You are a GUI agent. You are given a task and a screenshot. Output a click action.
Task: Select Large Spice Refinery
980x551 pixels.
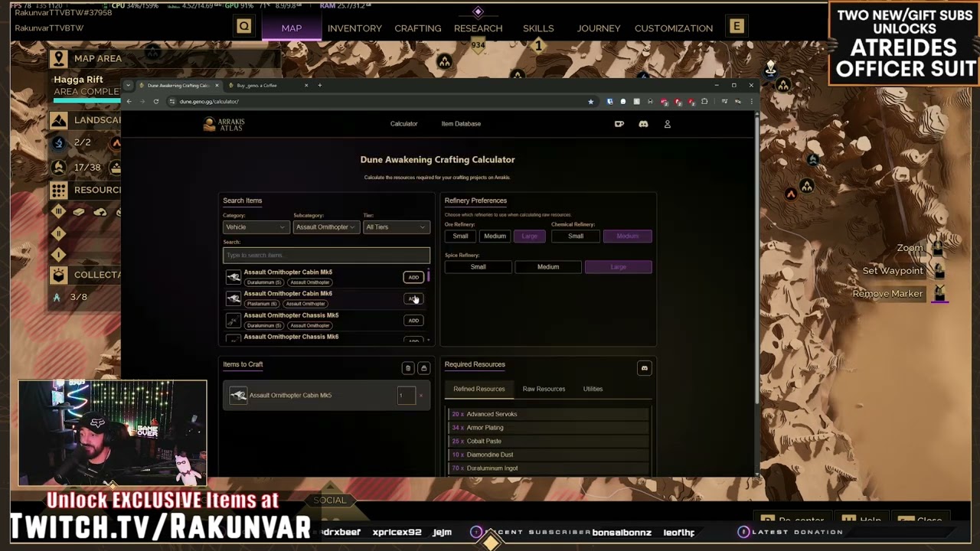pyautogui.click(x=618, y=267)
